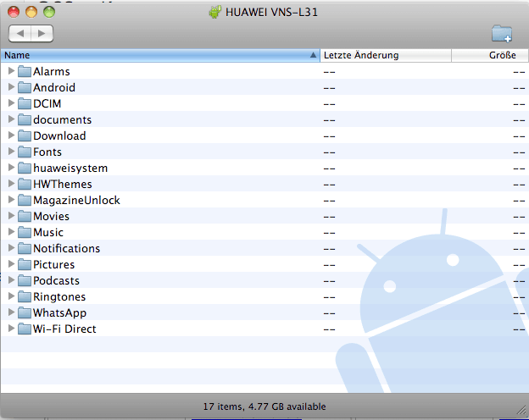Select the Android folder icon
This screenshot has height=420, width=529.
25,87
